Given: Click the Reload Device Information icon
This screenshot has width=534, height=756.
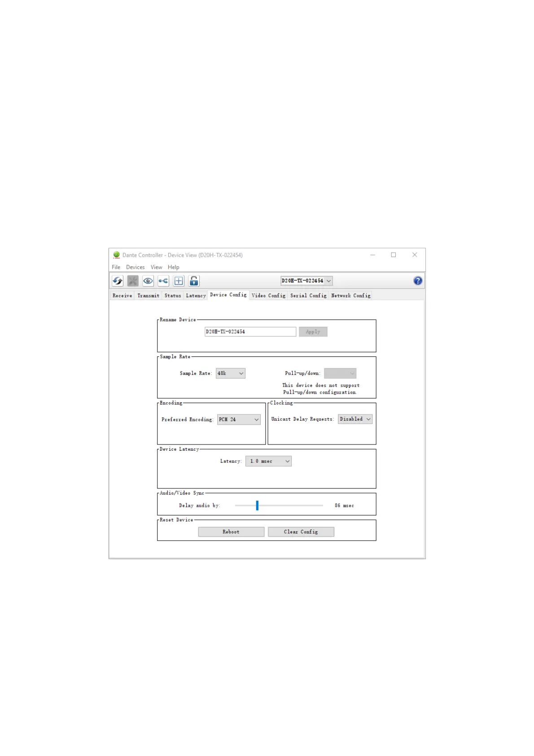Looking at the screenshot, I should click(x=118, y=281).
